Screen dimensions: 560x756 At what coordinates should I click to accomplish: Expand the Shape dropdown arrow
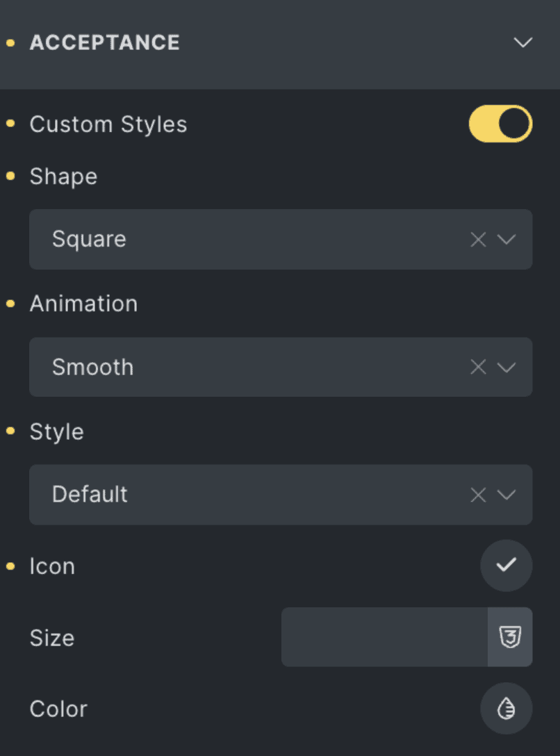point(507,240)
